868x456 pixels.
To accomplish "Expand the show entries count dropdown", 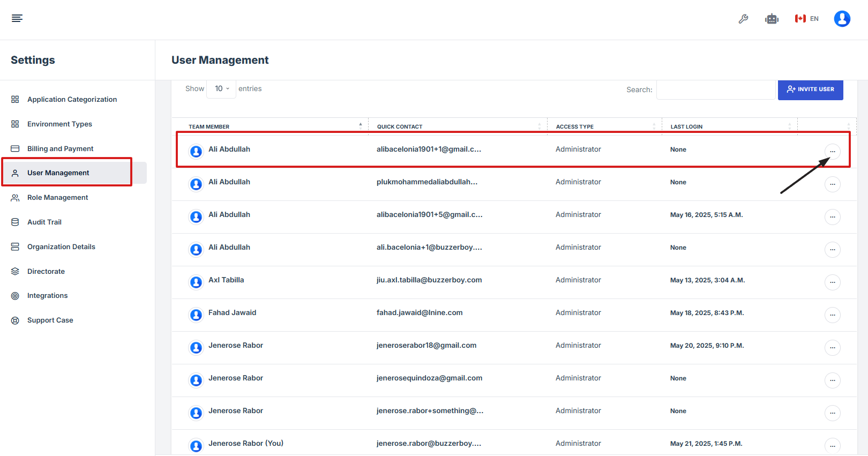I will point(221,89).
